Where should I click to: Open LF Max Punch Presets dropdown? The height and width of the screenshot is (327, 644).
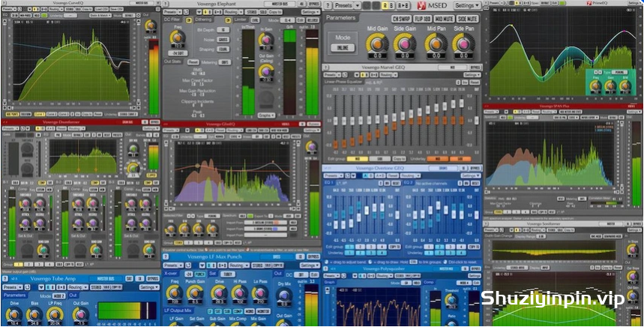point(173,265)
